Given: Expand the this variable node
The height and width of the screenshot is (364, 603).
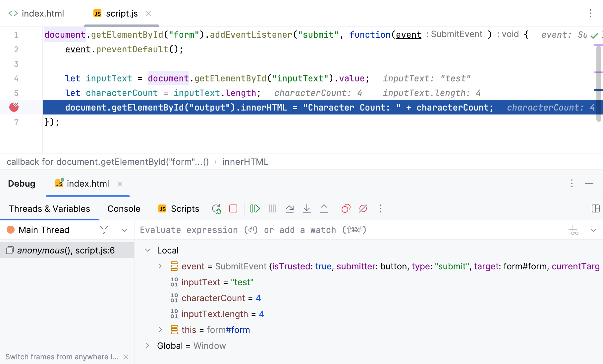Looking at the screenshot, I should (x=161, y=330).
